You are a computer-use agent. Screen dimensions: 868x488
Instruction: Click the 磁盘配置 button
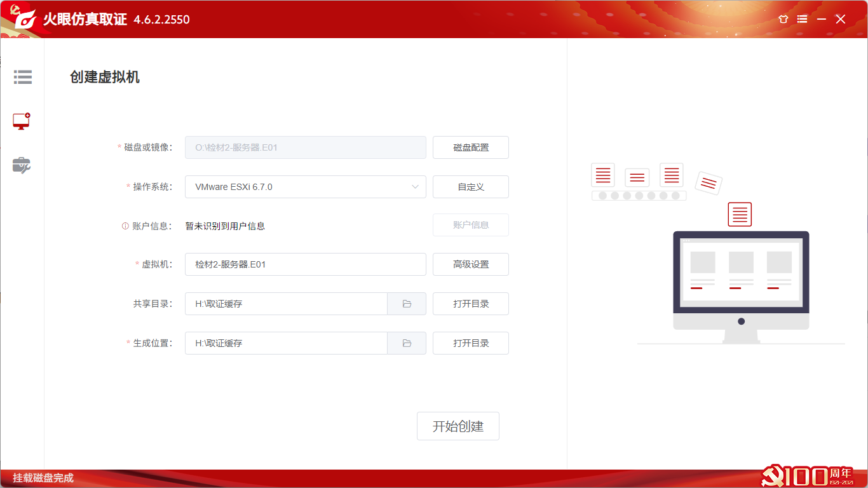click(x=471, y=147)
